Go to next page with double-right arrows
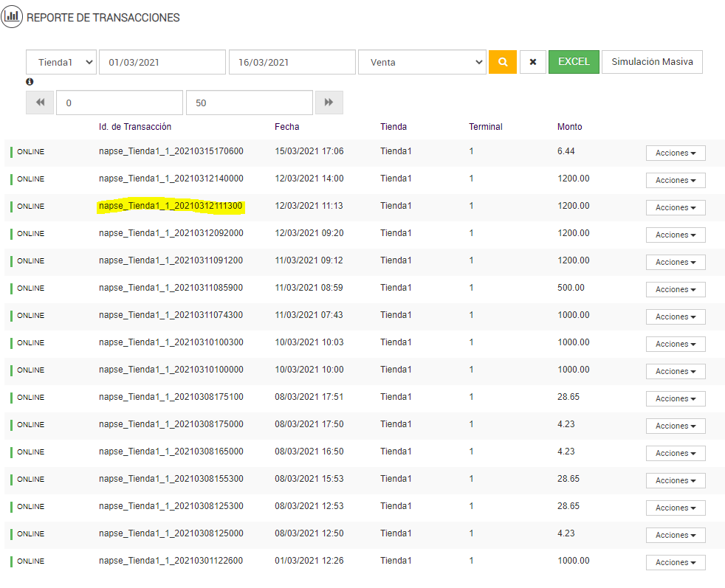The image size is (725, 588). 329,103
